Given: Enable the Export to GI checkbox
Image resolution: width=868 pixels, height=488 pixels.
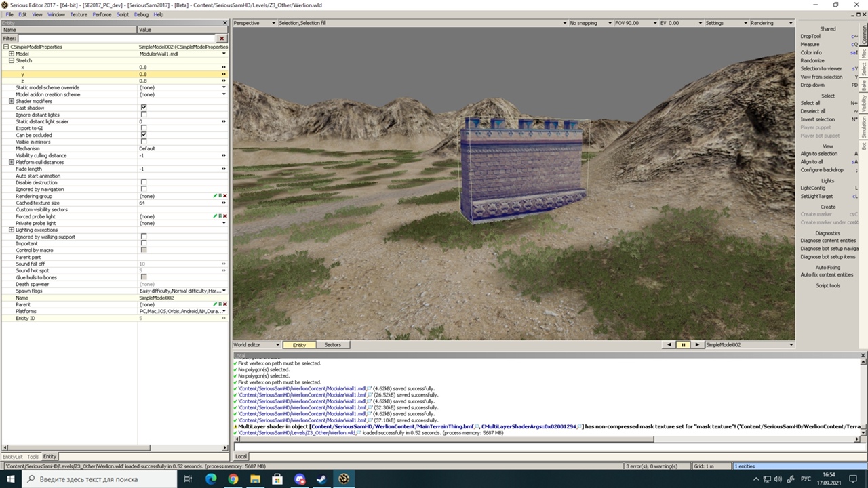Looking at the screenshot, I should [144, 128].
